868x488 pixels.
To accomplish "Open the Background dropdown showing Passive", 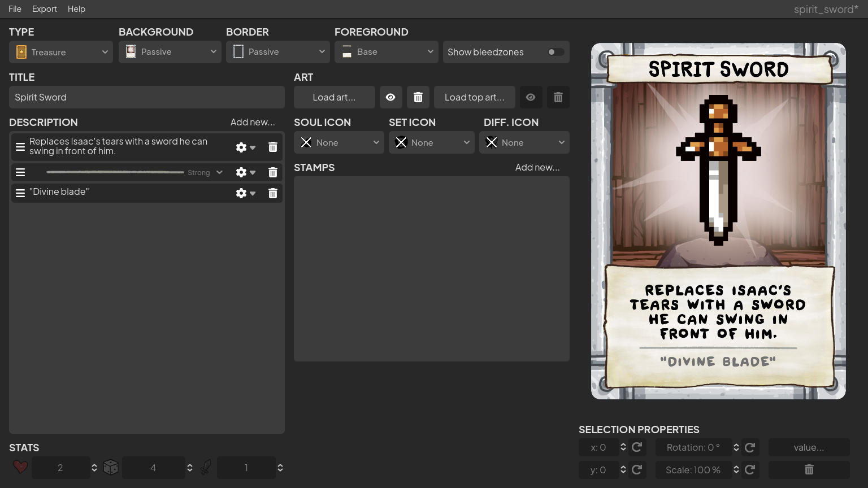I will click(170, 52).
